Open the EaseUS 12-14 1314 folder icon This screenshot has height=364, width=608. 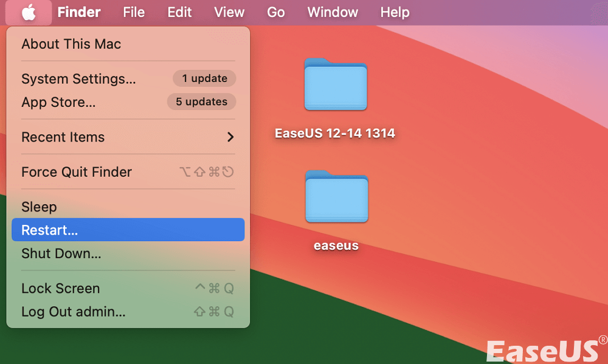click(336, 84)
